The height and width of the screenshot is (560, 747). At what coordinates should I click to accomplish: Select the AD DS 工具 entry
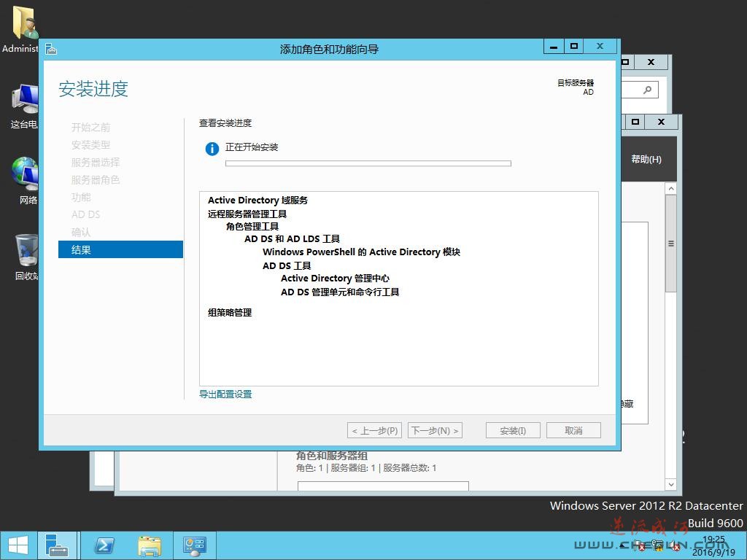click(x=287, y=265)
